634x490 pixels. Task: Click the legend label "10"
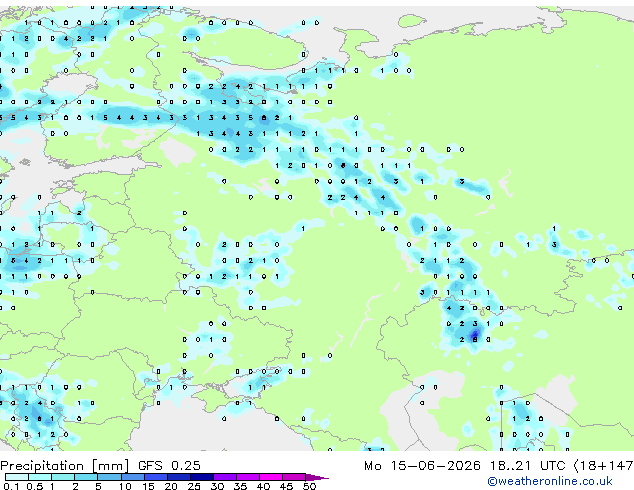point(125,486)
